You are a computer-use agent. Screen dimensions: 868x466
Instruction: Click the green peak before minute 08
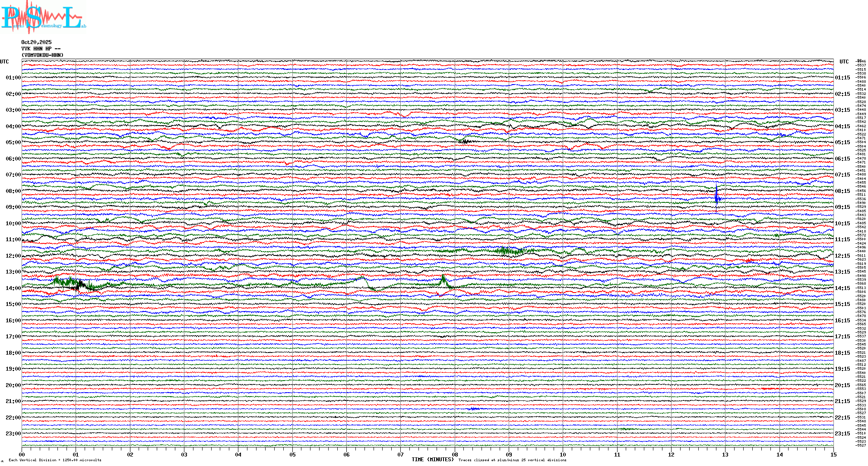(444, 280)
